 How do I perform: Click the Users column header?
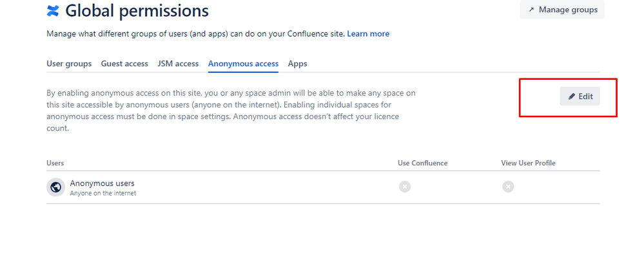point(55,163)
